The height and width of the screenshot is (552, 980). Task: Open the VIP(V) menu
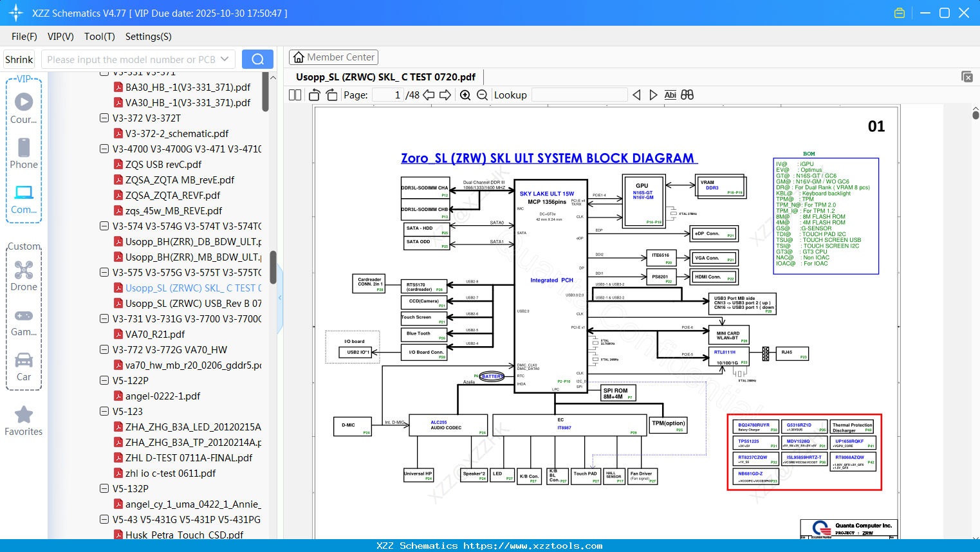(60, 37)
